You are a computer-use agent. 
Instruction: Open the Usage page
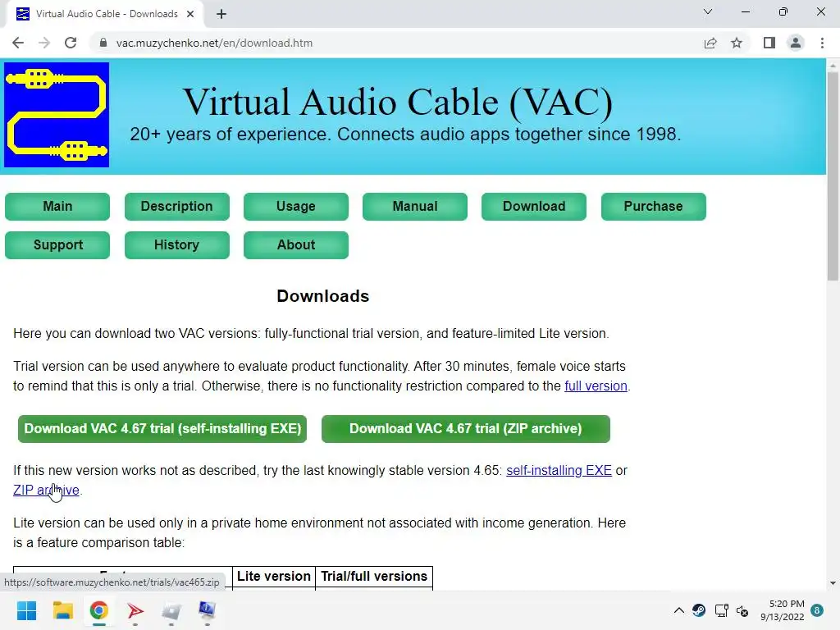pos(295,206)
